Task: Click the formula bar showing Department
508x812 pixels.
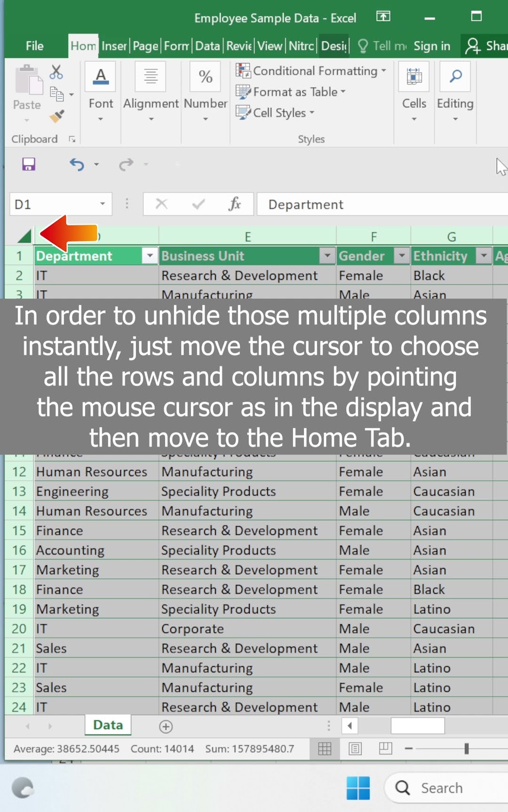Action: tap(382, 204)
